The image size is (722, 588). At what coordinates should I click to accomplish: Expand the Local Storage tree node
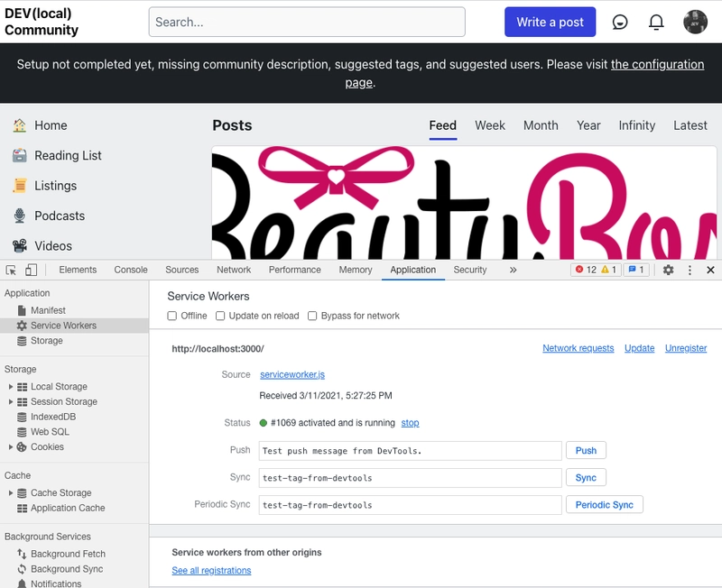click(11, 387)
